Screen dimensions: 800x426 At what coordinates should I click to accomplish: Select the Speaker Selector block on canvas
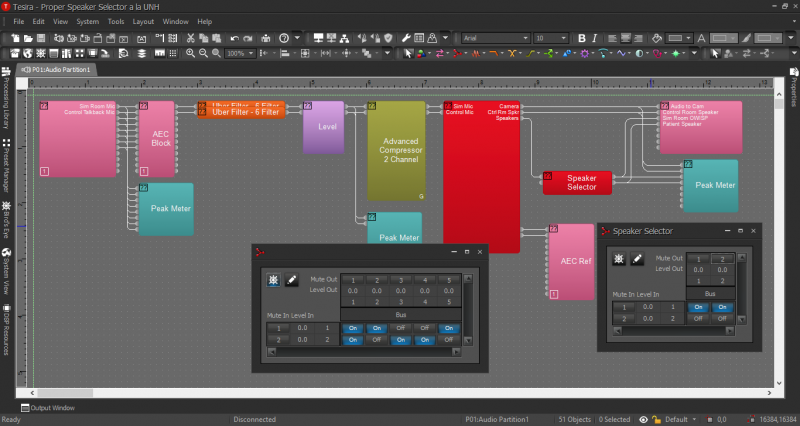coord(577,183)
